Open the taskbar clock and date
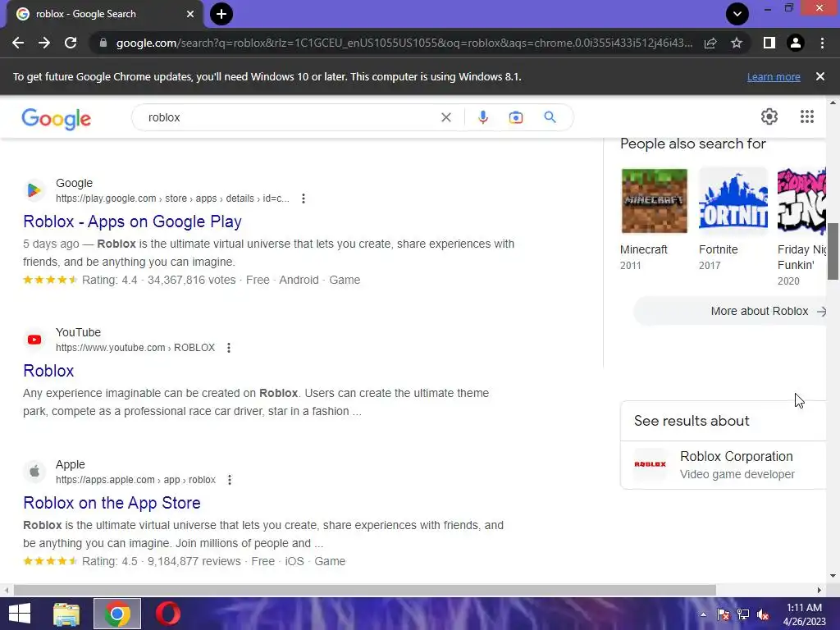This screenshot has height=630, width=840. (x=804, y=614)
